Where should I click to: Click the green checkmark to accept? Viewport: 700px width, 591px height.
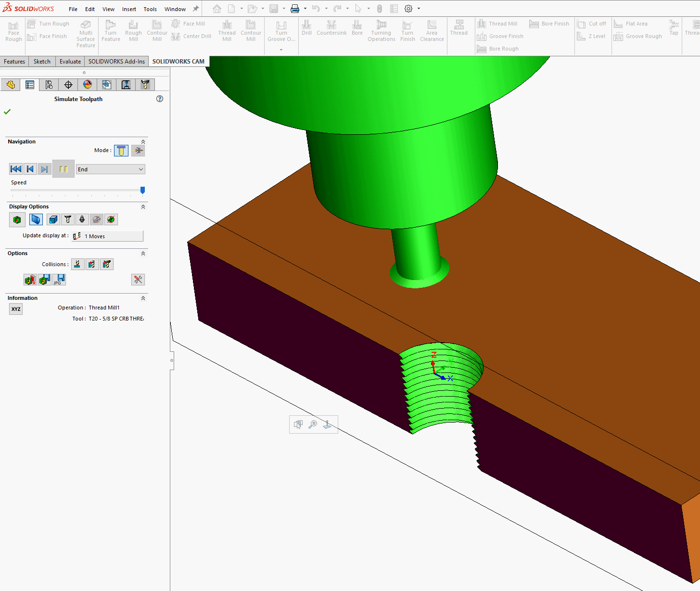7,112
